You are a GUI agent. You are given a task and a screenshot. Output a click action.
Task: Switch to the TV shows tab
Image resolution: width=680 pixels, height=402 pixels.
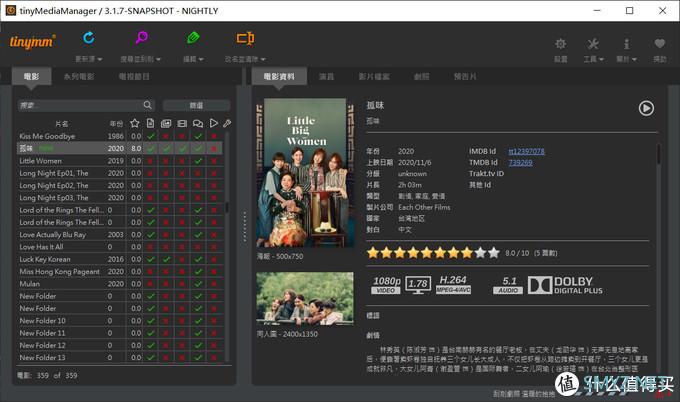click(134, 76)
